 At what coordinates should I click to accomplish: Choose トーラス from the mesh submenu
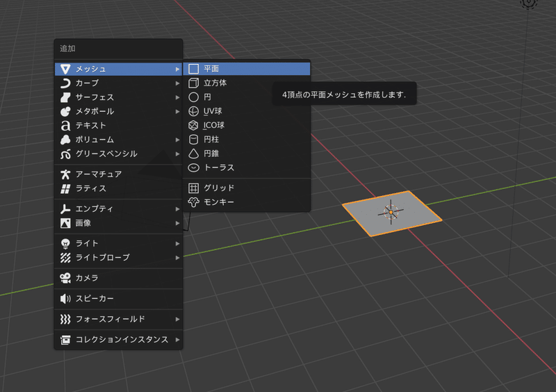(x=247, y=168)
